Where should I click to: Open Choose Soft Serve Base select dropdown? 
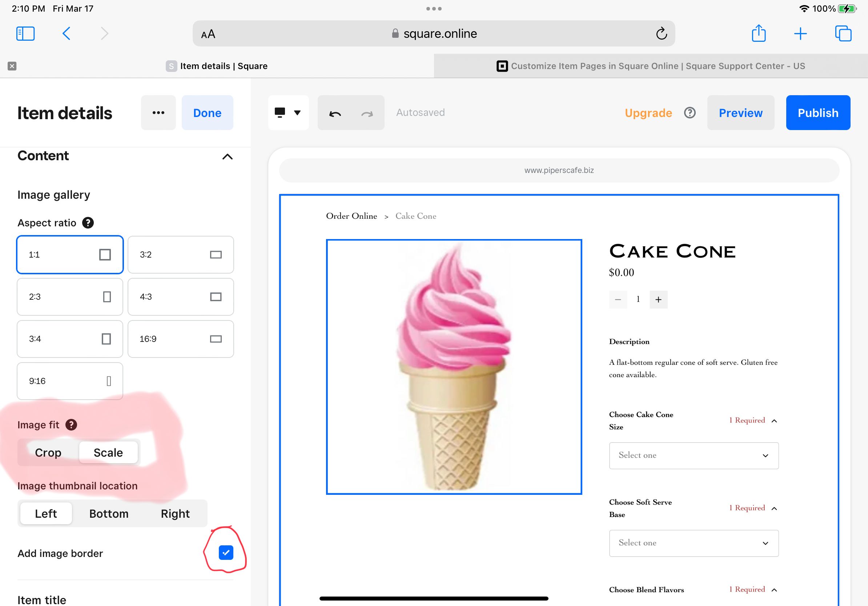(694, 543)
